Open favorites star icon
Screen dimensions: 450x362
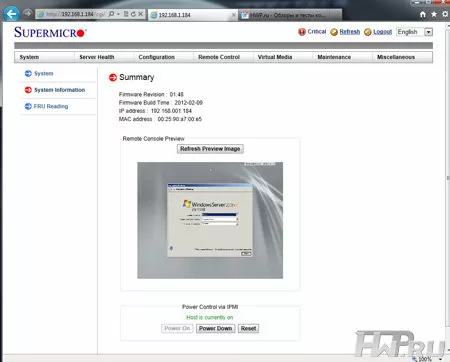(434, 14)
